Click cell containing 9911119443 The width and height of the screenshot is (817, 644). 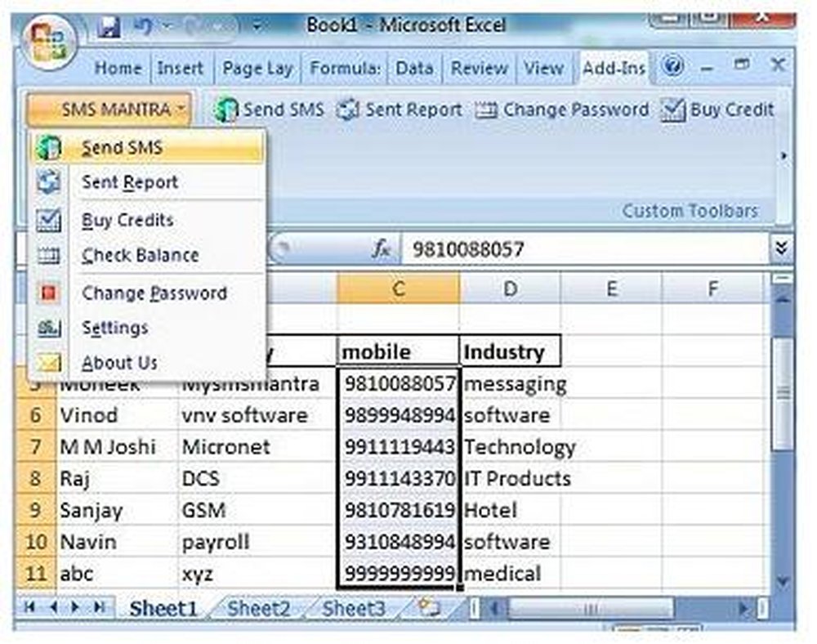(399, 447)
